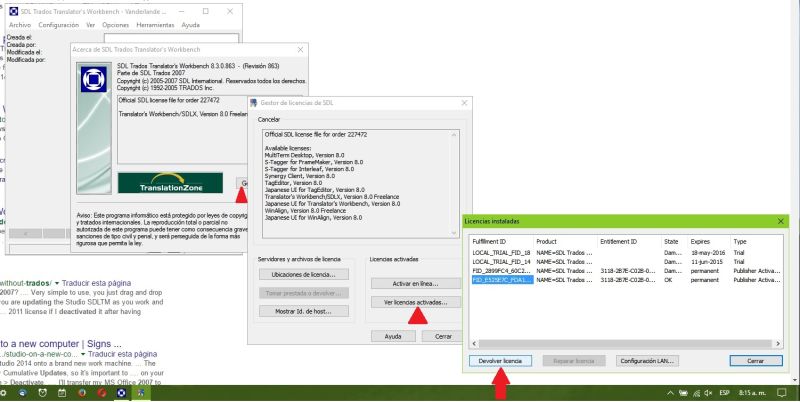Screen dimensions: 800x402
Task: Click left arrow of licenses list scrollbar
Action: [474, 344]
